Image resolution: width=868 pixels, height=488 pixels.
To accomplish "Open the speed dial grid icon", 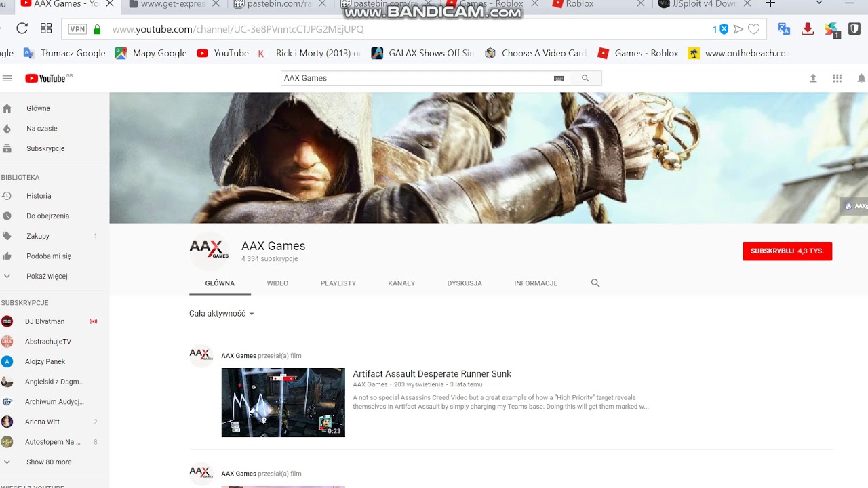I will point(46,29).
